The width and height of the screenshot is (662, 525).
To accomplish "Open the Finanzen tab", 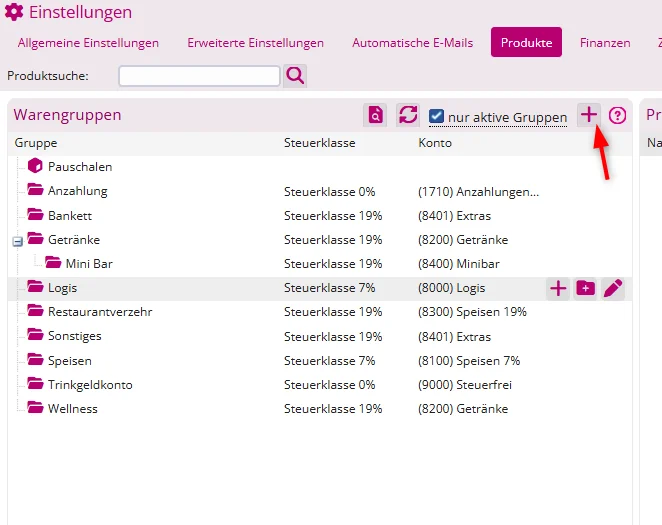I will point(605,43).
